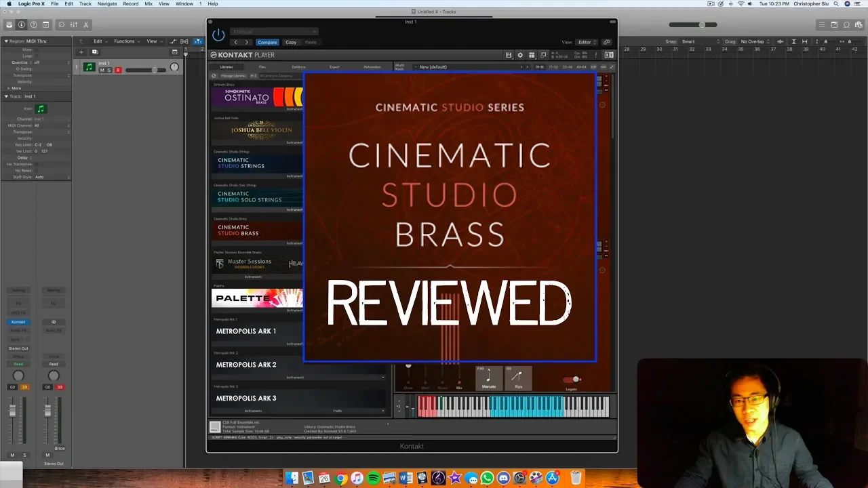Toggle record enable on Inst 1 track
Image resolution: width=868 pixels, height=488 pixels.
click(x=118, y=70)
